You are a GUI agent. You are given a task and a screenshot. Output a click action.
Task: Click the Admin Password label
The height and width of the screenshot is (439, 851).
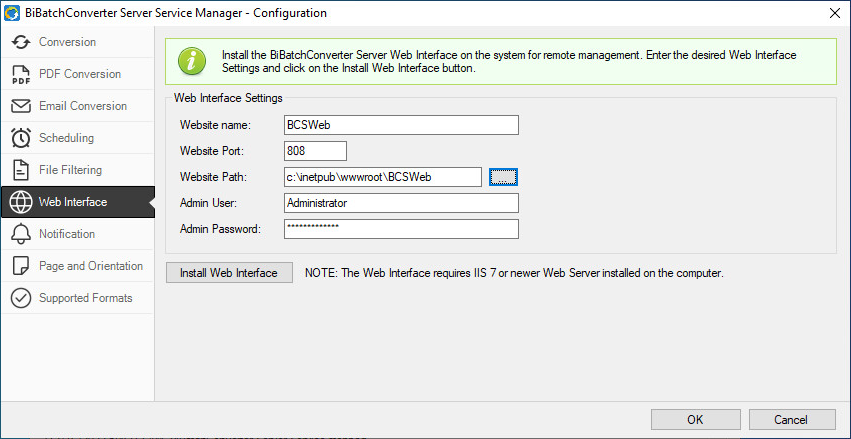(x=220, y=229)
